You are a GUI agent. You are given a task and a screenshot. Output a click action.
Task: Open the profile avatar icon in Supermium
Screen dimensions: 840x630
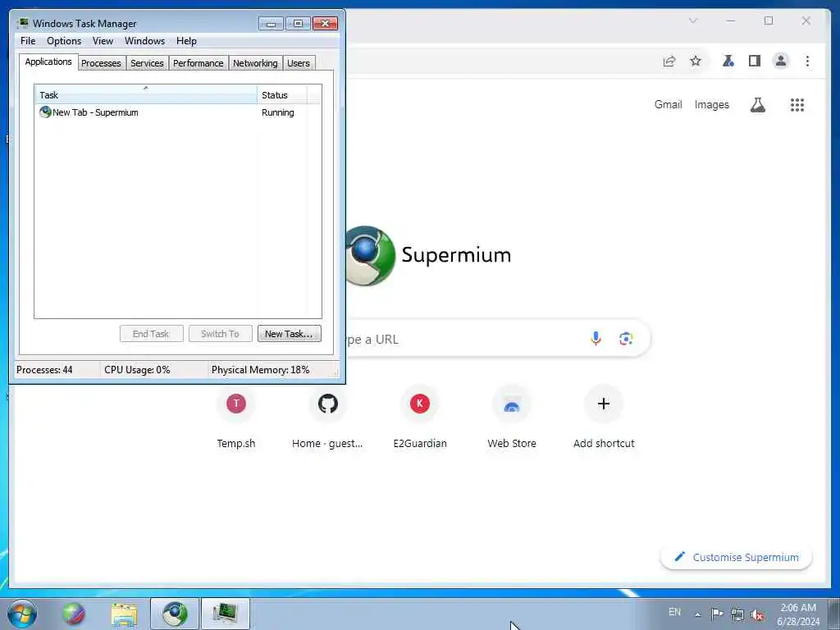click(x=781, y=61)
